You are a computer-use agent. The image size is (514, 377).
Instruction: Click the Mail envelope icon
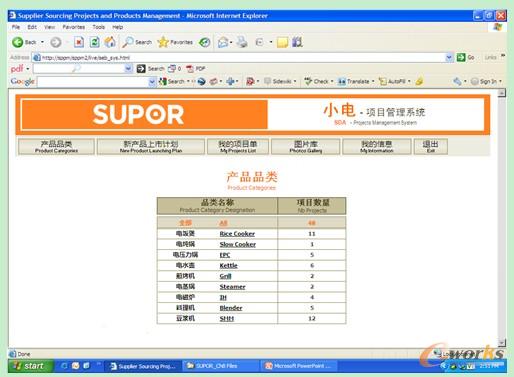click(223, 42)
